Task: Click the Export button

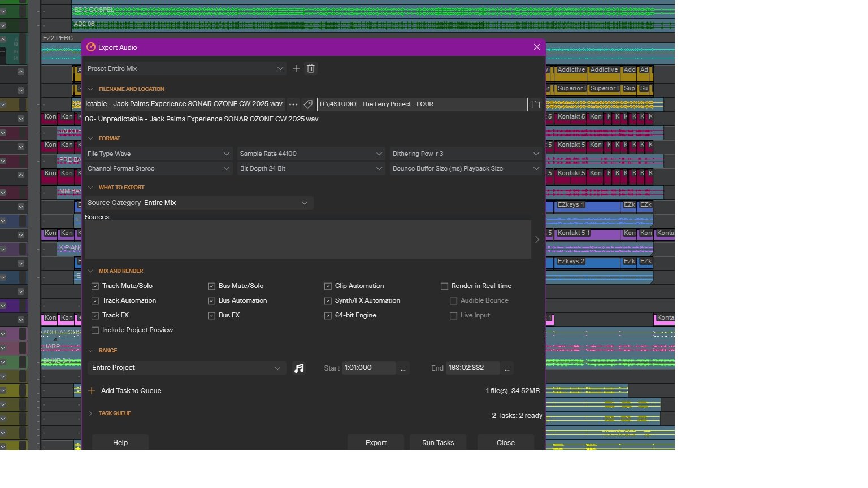Action: point(376,443)
